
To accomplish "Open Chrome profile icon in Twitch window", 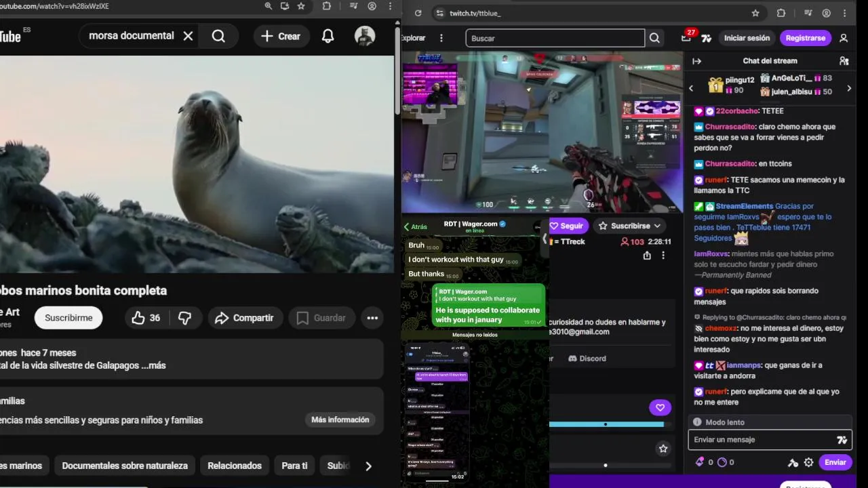I will click(x=826, y=13).
